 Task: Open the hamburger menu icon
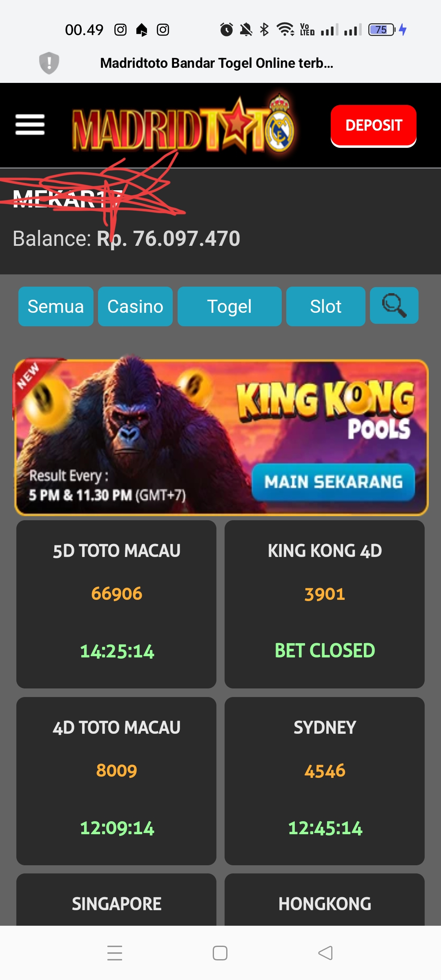[30, 125]
